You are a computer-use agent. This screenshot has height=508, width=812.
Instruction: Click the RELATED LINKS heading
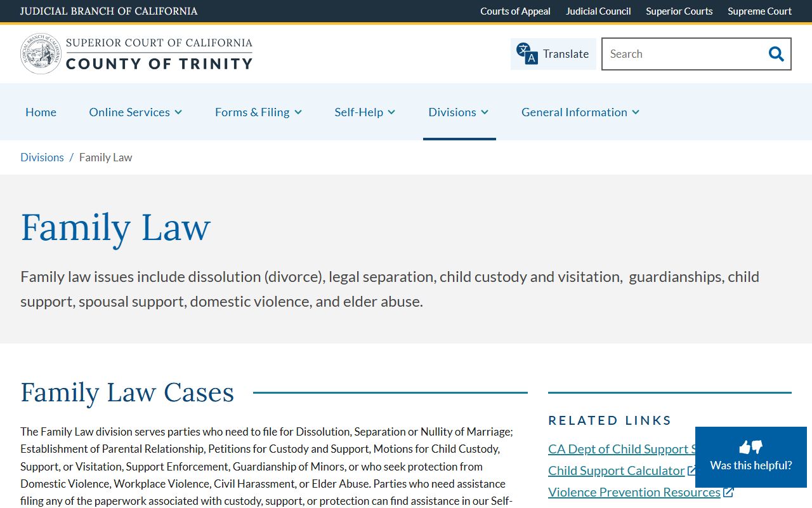tap(610, 420)
